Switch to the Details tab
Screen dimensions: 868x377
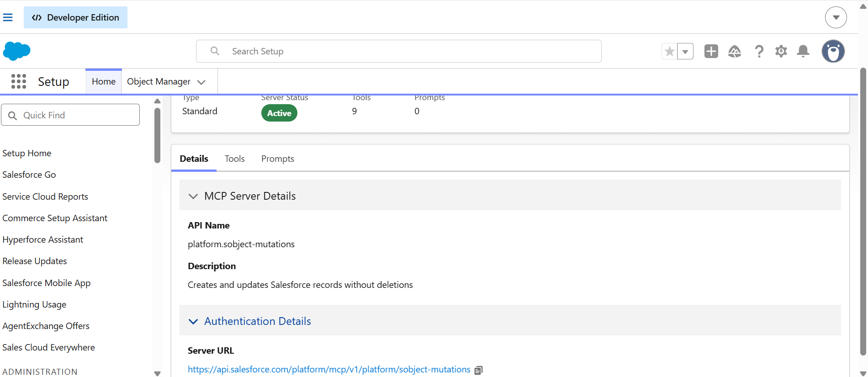(194, 159)
